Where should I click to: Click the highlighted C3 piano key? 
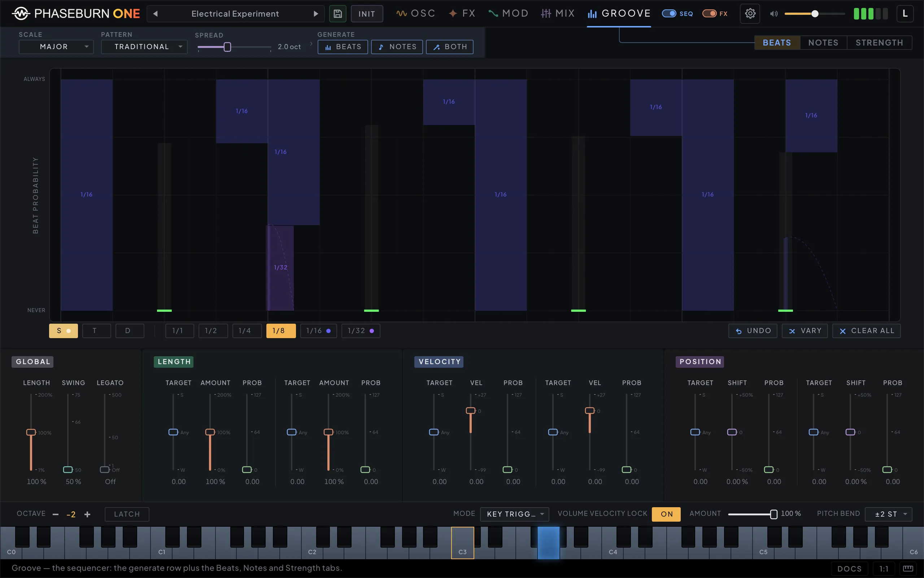tap(462, 543)
